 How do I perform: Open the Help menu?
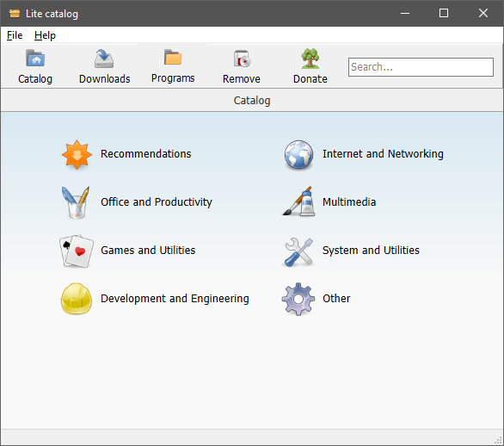(x=45, y=35)
